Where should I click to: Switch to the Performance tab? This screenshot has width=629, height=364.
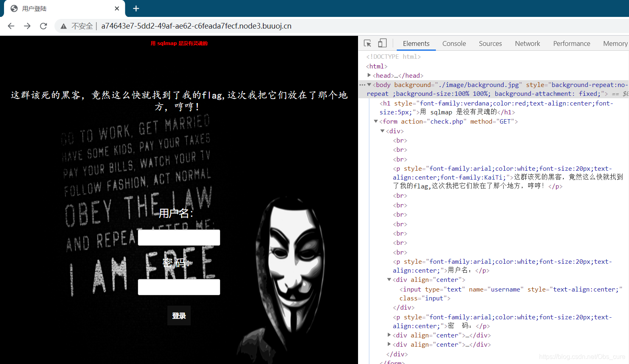click(571, 43)
